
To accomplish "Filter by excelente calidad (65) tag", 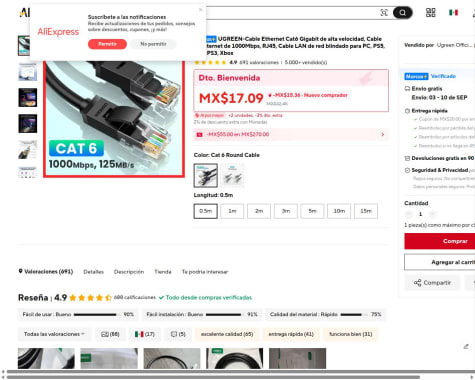I will coord(227,334).
